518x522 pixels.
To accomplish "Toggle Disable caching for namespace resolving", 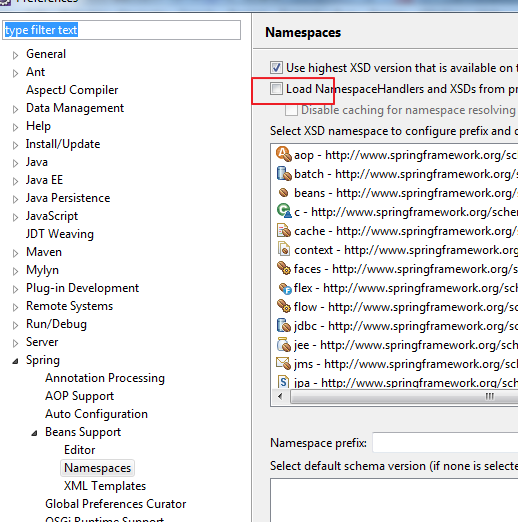I will (x=291, y=110).
